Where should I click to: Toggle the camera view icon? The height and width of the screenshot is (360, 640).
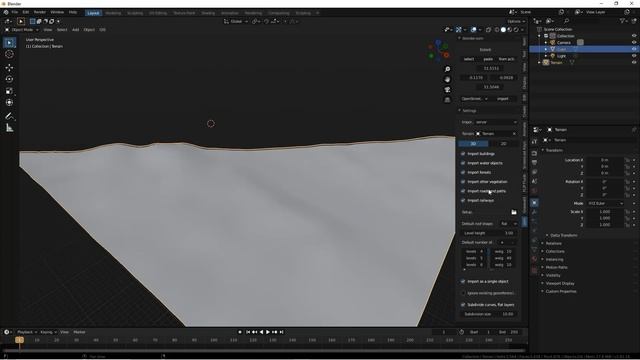coord(447,89)
